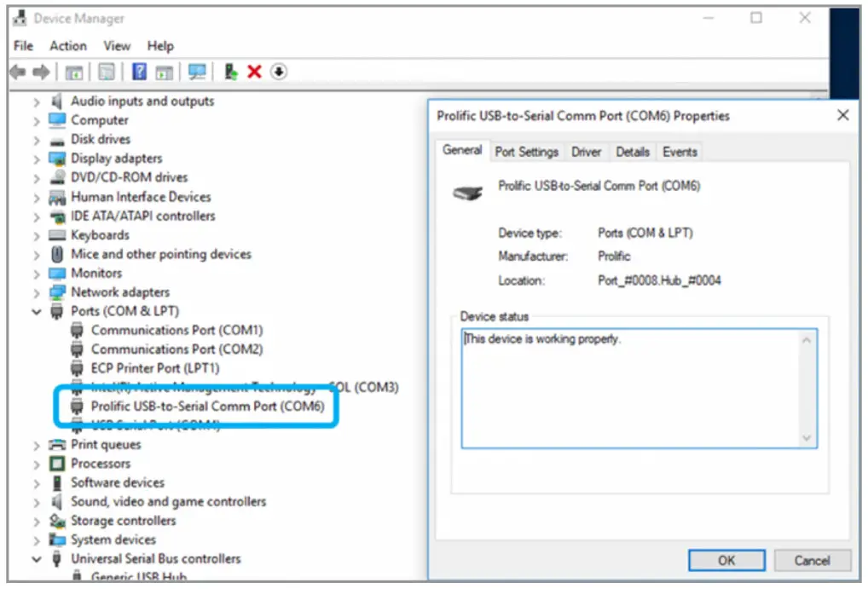Image resolution: width=868 pixels, height=589 pixels.
Task: Click the OK button
Action: point(726,560)
